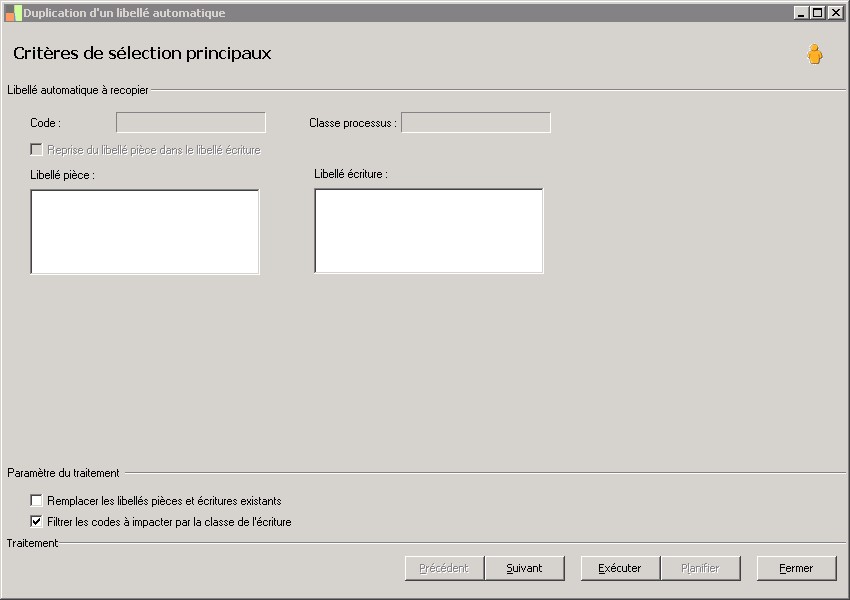The height and width of the screenshot is (600, 850).
Task: Click the Libellé pièce : label
Action: click(62, 175)
